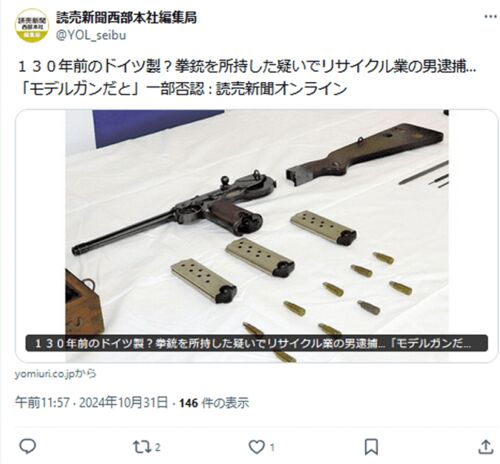Open the @YOL_seibu handle link
The image size is (500, 464).
pos(91,35)
